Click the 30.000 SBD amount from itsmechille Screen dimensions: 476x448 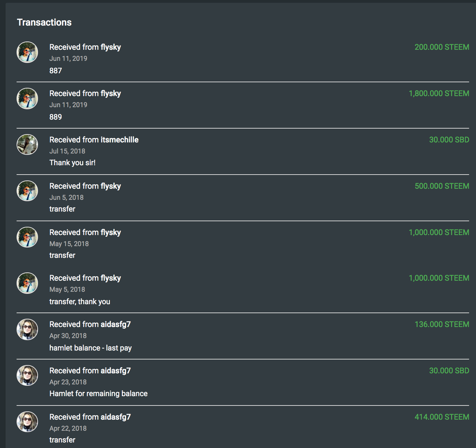(x=449, y=140)
